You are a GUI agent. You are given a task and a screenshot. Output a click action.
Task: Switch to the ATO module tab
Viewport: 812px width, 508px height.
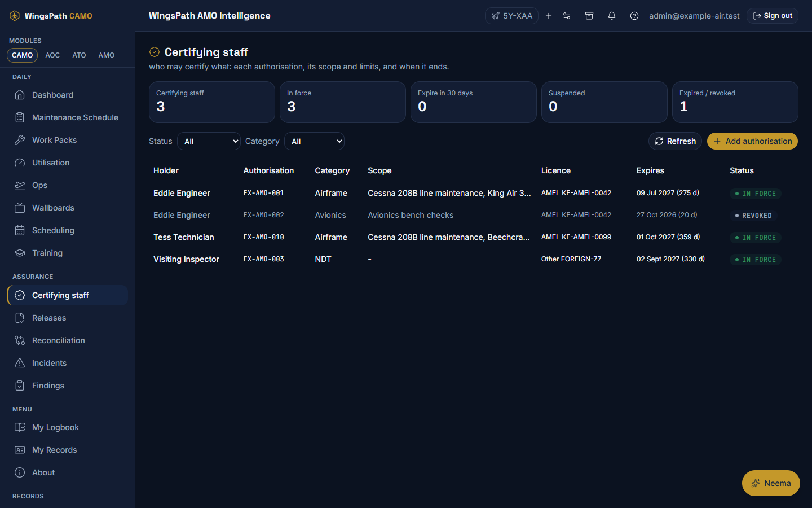coord(80,55)
